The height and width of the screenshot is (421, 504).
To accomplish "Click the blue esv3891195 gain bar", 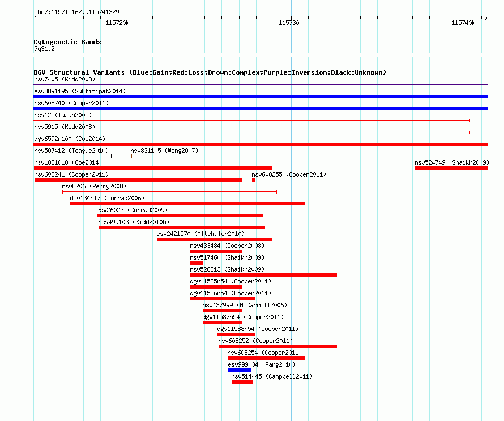I will coord(260,97).
